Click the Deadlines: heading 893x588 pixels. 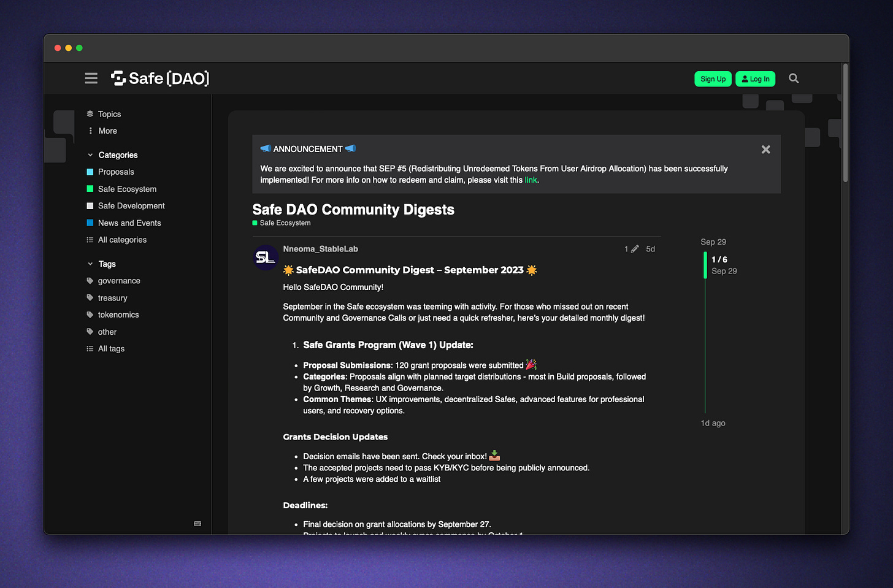pos(305,505)
